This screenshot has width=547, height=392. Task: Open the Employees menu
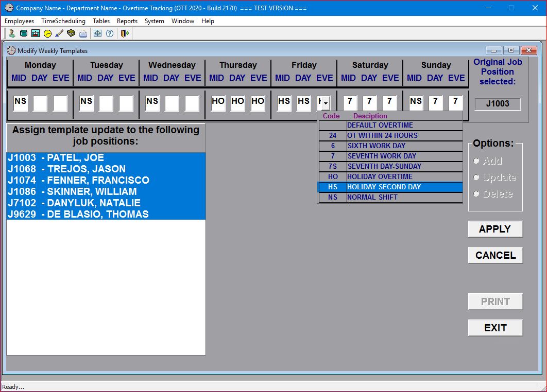[x=19, y=21]
